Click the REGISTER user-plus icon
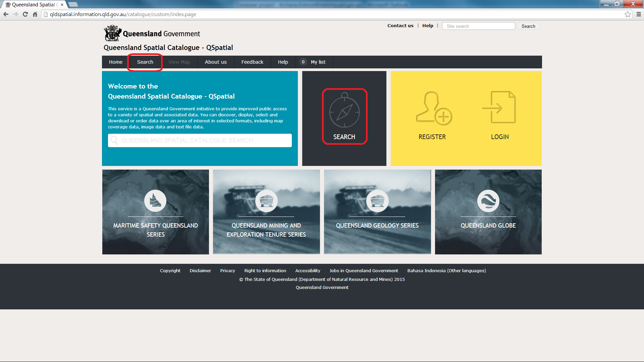644x362 pixels. tap(434, 108)
